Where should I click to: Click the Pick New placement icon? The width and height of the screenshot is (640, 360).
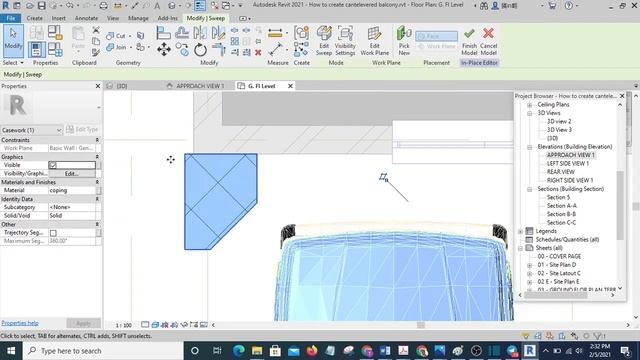coord(404,41)
